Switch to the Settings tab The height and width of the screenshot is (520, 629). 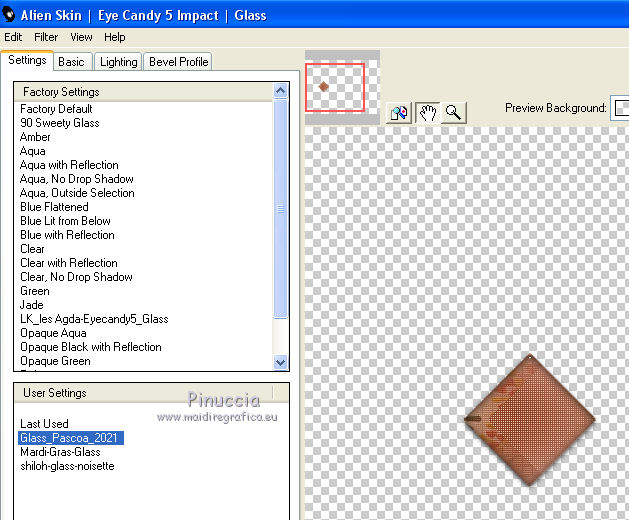(27, 61)
